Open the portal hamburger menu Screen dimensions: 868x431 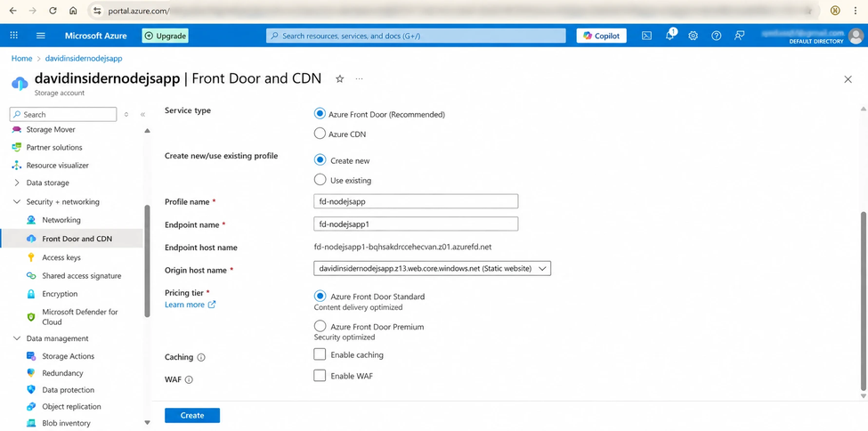40,36
